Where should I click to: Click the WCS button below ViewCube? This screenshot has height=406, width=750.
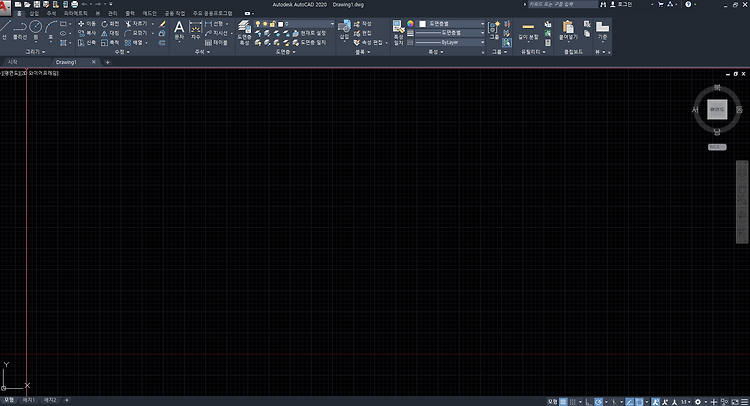(717, 147)
